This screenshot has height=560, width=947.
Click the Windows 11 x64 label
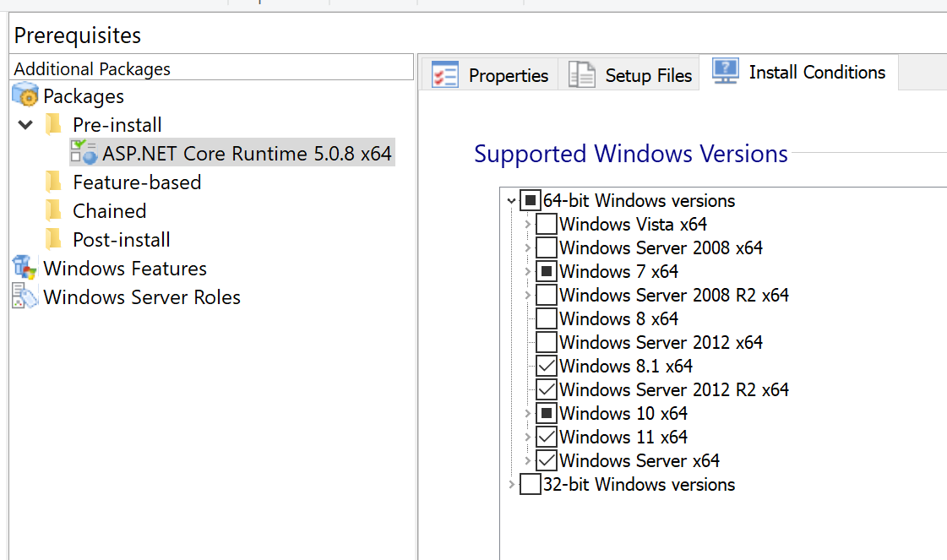(x=623, y=437)
